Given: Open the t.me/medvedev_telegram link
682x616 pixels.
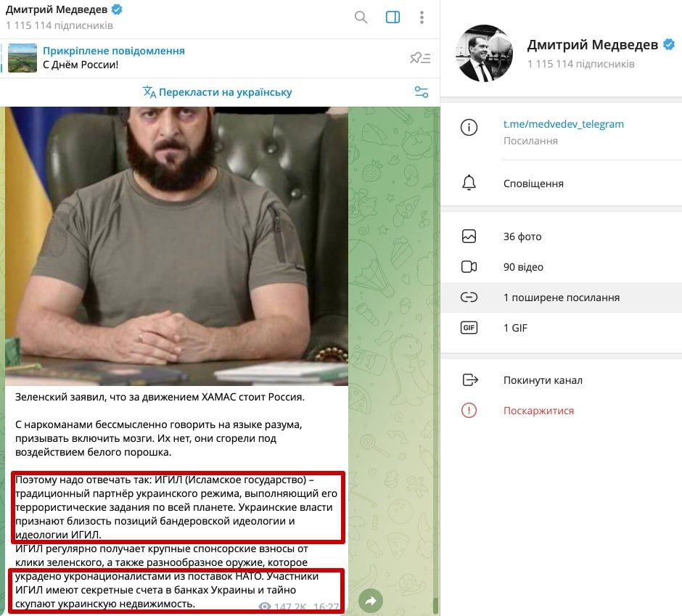Looking at the screenshot, I should coord(563,124).
